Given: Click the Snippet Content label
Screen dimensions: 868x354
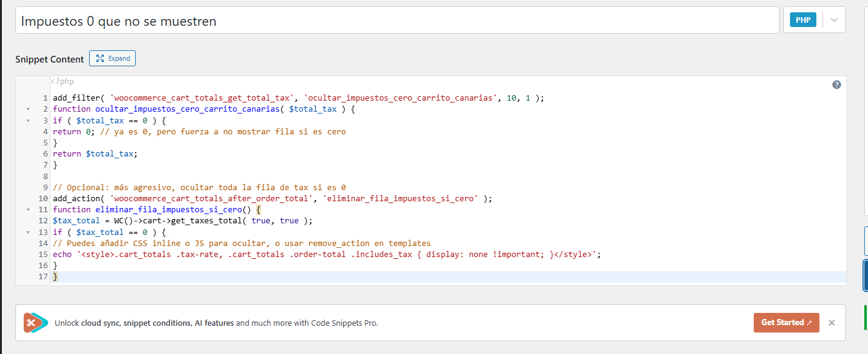Looking at the screenshot, I should point(50,60).
